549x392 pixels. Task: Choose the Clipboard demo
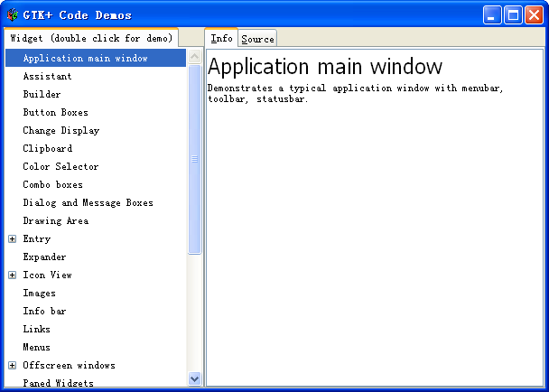(x=96, y=148)
